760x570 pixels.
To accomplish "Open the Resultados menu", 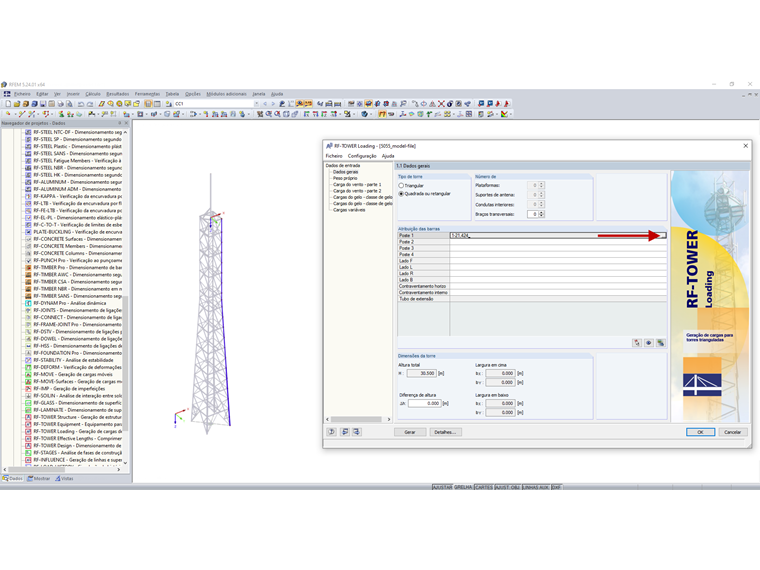I will pyautogui.click(x=118, y=94).
